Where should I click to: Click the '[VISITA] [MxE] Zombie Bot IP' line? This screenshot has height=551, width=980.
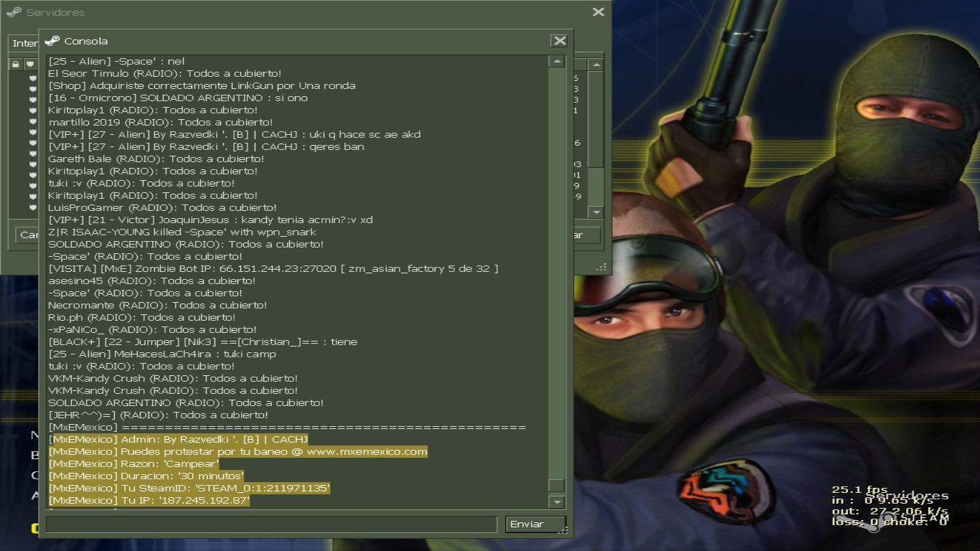[x=273, y=268]
